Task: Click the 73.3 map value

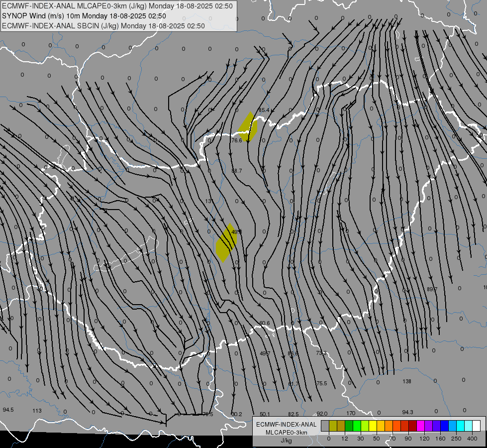Action: coord(321,353)
